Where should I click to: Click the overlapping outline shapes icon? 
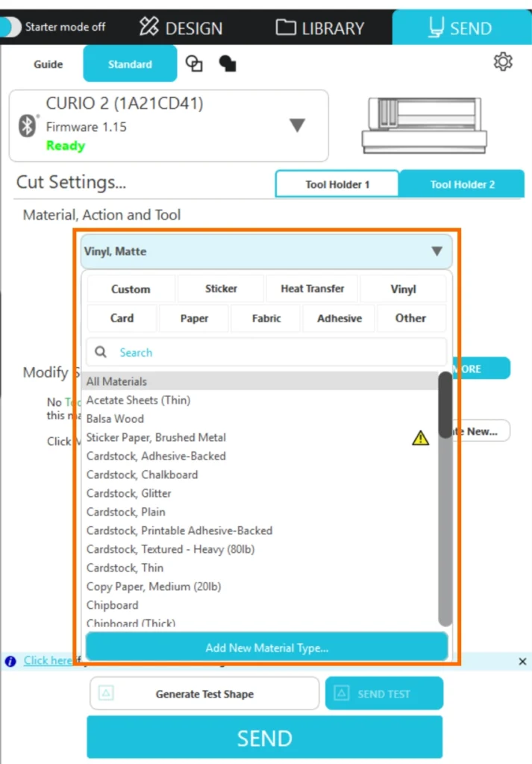[x=194, y=64]
